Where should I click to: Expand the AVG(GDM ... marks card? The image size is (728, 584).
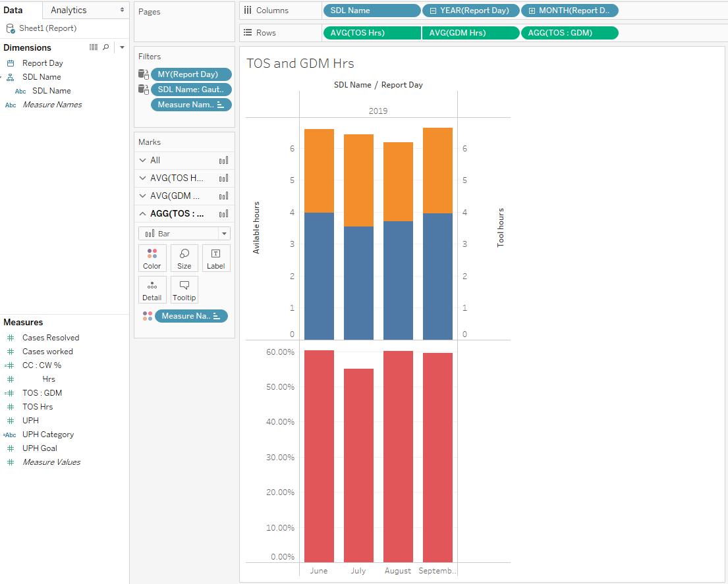(142, 196)
